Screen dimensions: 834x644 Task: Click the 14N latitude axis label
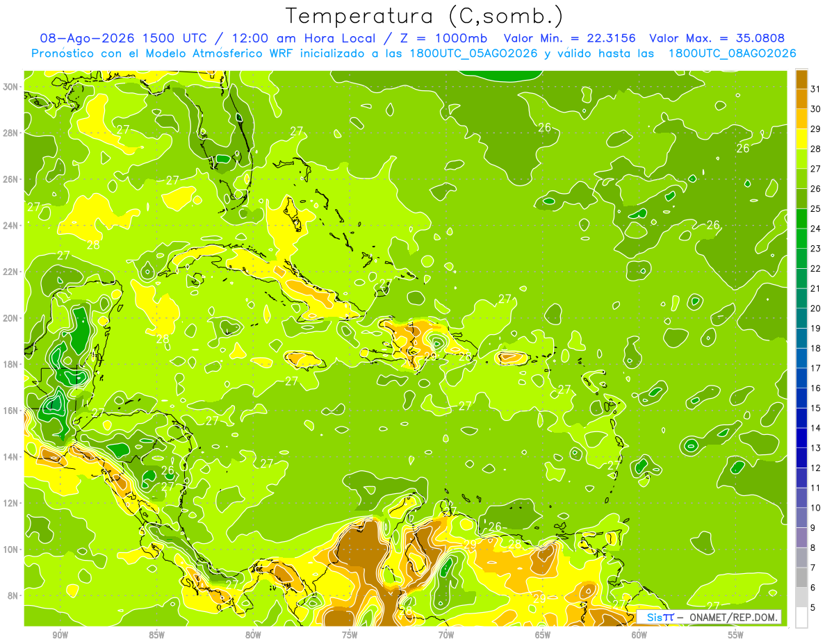tap(10, 456)
